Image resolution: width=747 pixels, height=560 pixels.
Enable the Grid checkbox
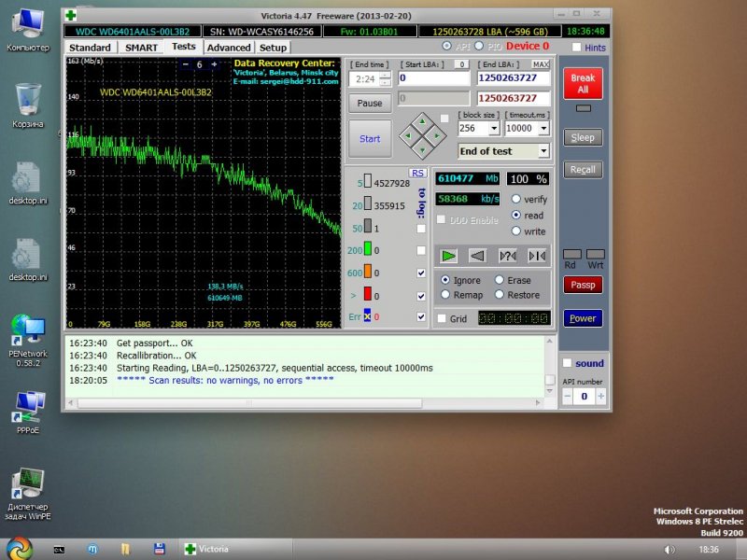[442, 318]
